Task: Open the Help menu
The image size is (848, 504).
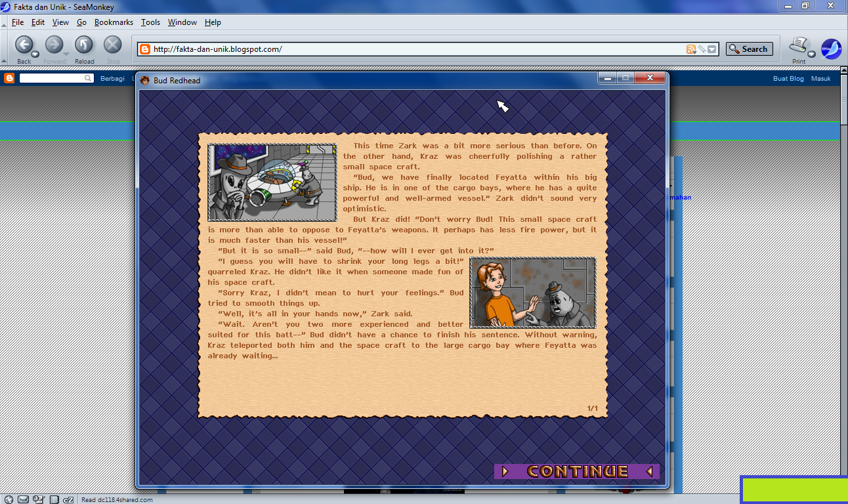Action: (213, 22)
